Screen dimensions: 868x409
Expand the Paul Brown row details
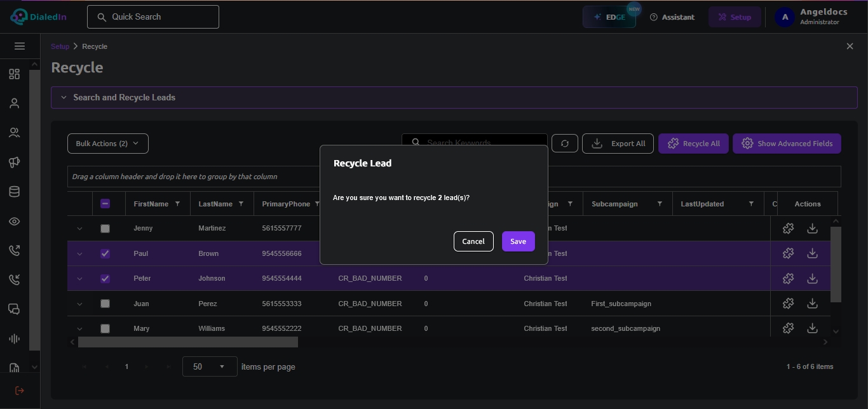point(80,253)
